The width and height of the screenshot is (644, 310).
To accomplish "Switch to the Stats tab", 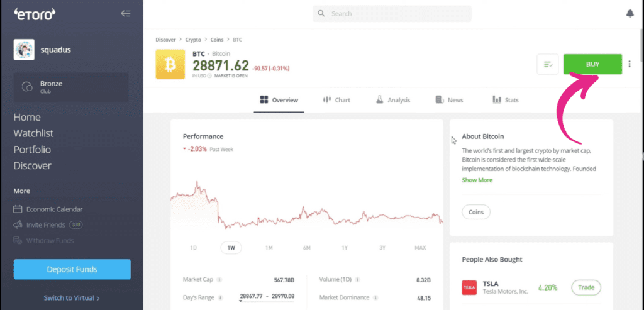I will (x=506, y=100).
